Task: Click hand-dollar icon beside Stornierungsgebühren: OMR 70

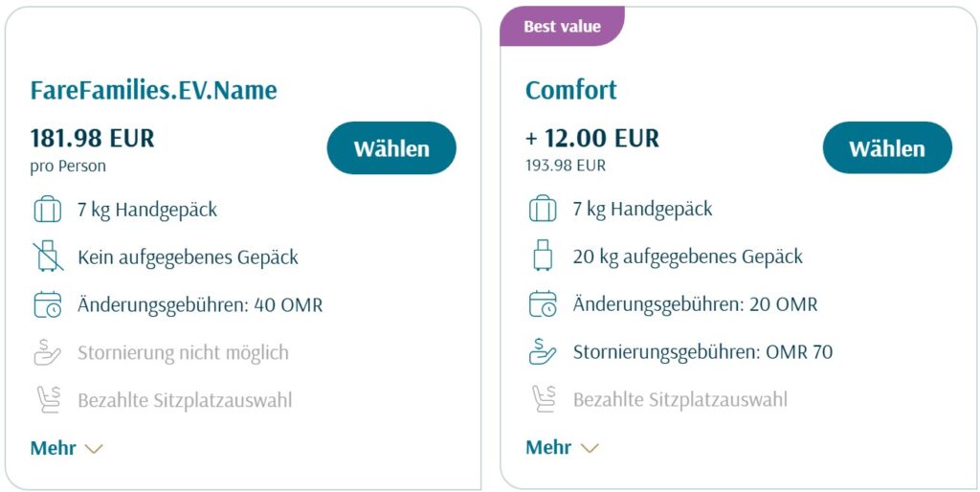Action: tap(543, 351)
